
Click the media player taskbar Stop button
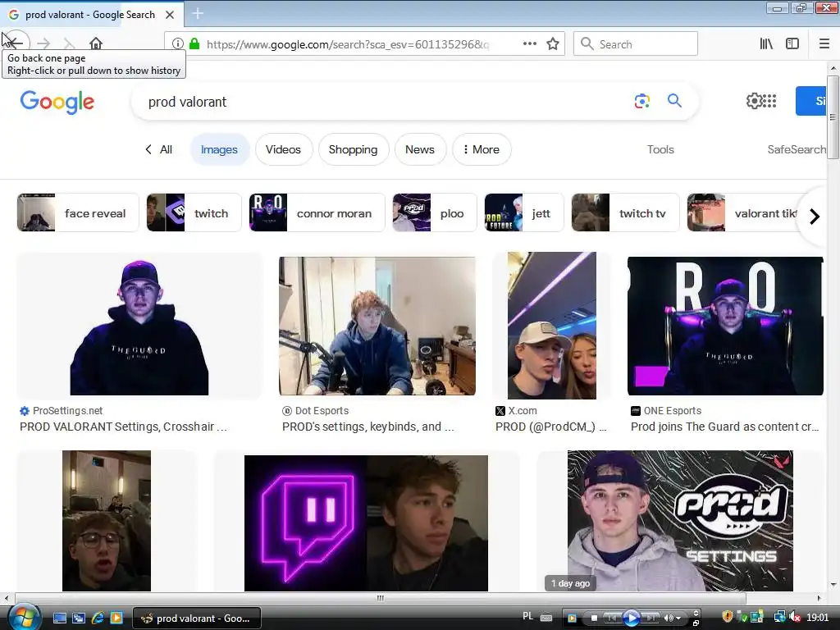[594, 619]
